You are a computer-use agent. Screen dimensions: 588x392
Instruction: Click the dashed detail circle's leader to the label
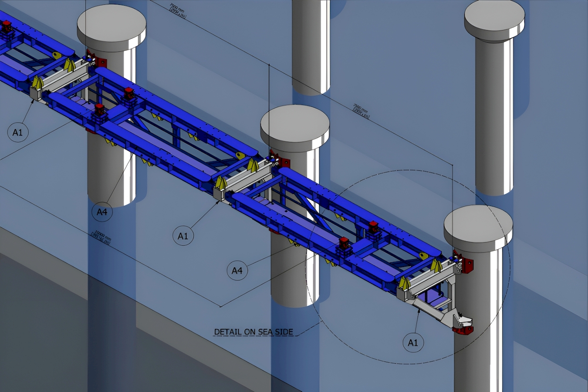(307, 330)
